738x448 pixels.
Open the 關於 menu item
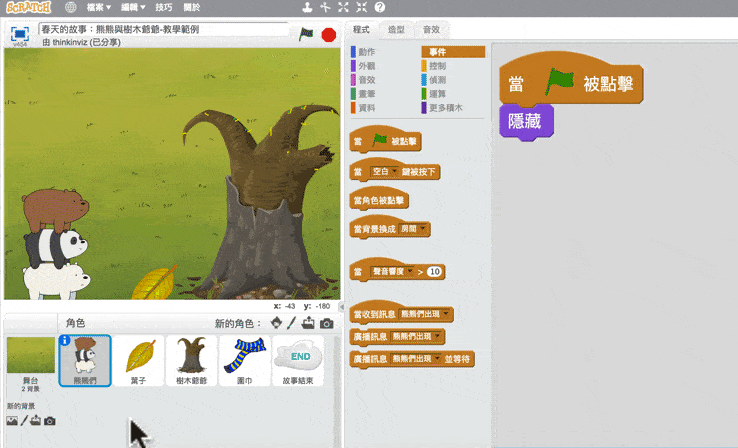[192, 7]
